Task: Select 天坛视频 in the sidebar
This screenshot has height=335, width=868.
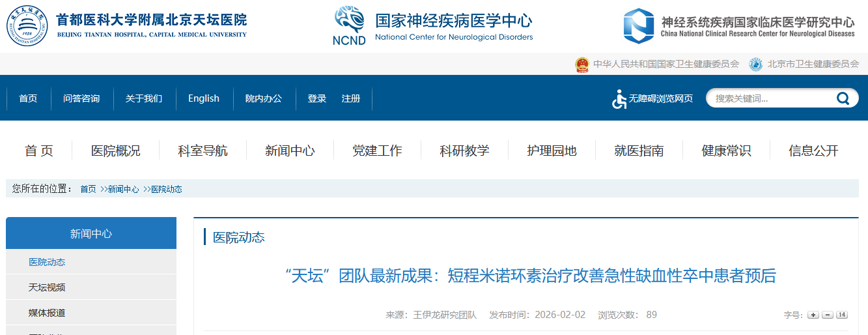Action: coord(47,287)
